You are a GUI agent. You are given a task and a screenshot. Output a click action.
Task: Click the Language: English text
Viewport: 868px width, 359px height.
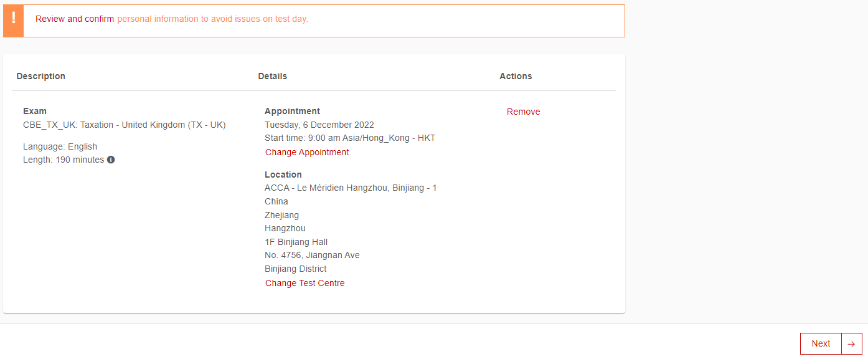[x=60, y=146]
